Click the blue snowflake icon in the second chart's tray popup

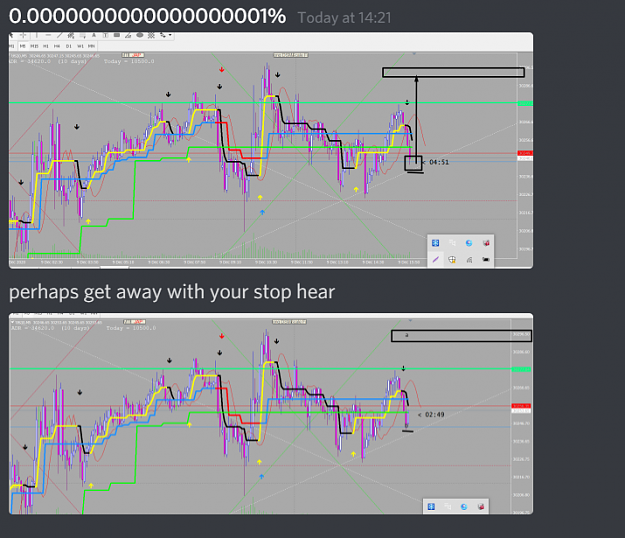(x=431, y=507)
